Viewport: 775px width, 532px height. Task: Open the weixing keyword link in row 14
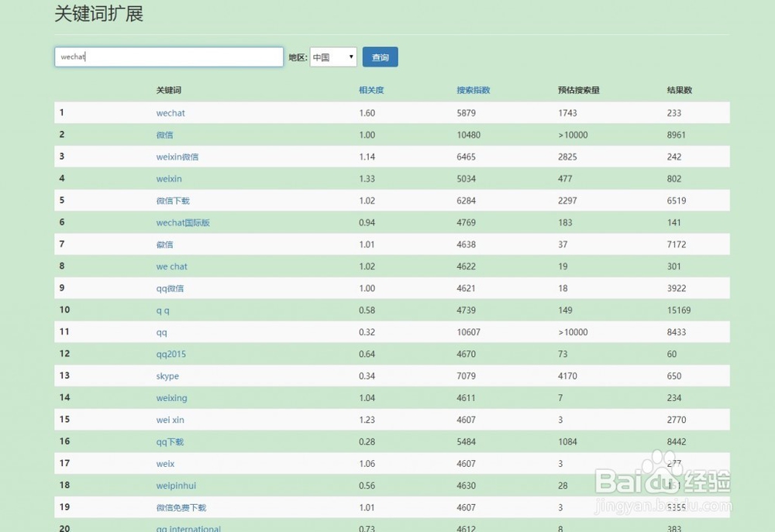point(171,398)
